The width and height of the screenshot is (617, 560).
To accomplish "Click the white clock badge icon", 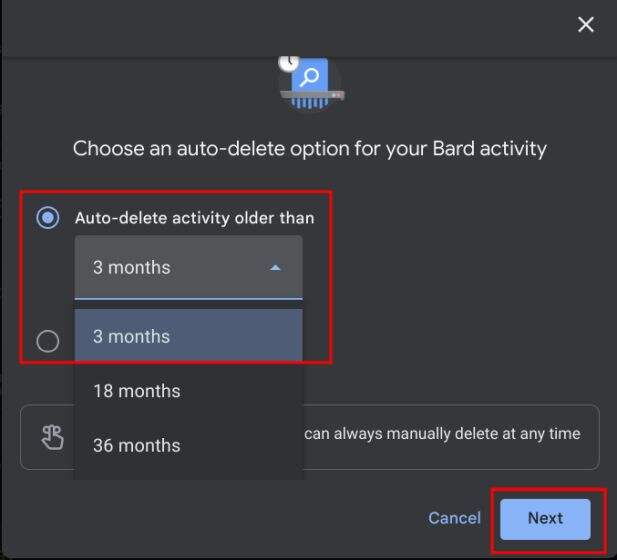I will click(290, 62).
